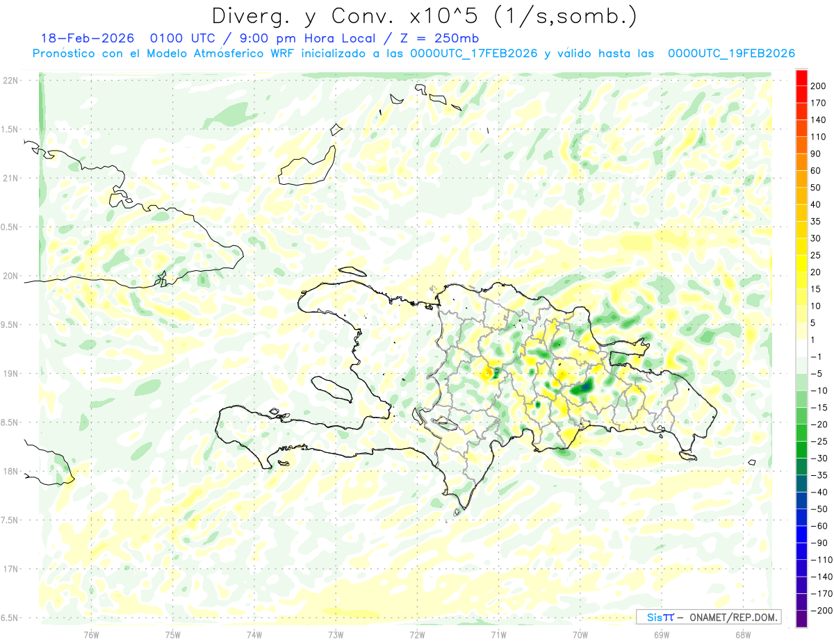
Task: Click the 75W longitude label
Action: click(x=172, y=634)
